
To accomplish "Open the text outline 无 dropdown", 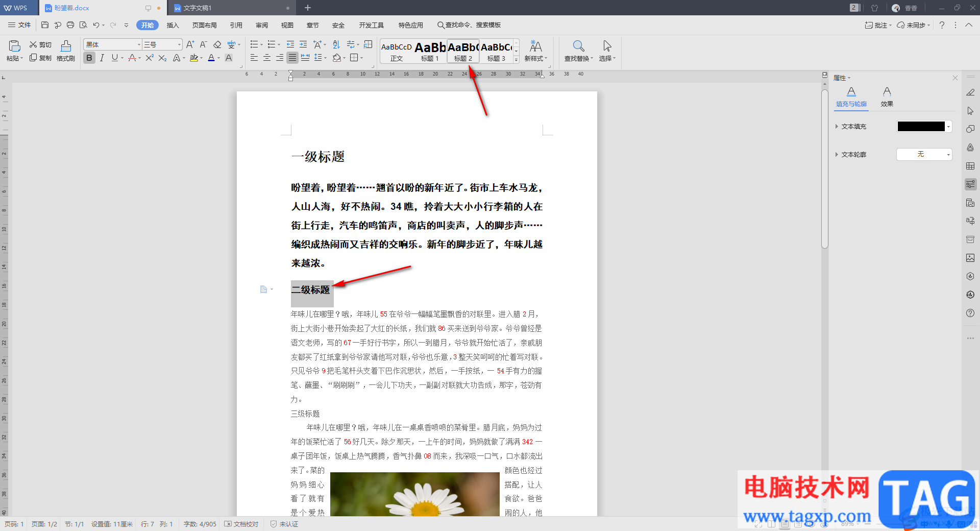I will 924,154.
